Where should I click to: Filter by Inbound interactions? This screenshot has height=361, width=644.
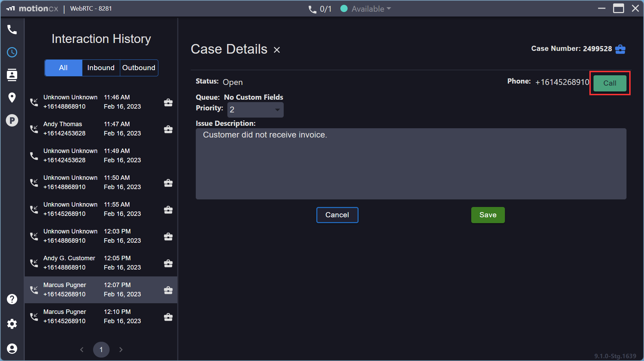pyautogui.click(x=101, y=68)
